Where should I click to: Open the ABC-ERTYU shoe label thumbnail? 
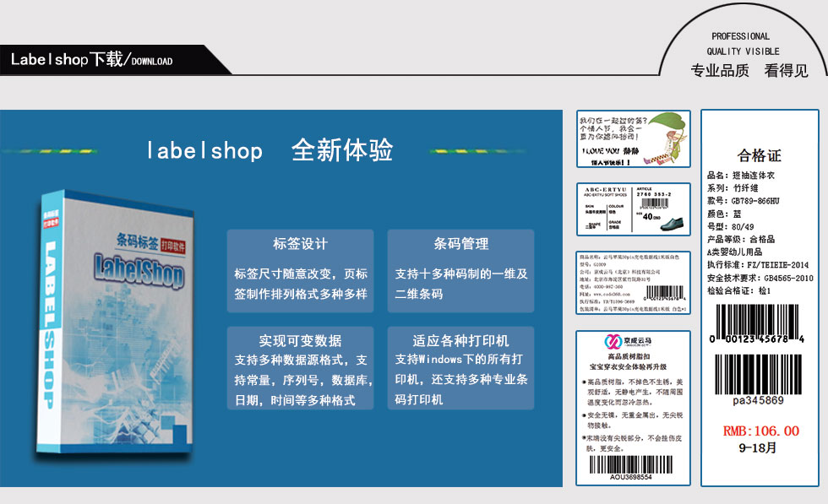pyautogui.click(x=633, y=213)
